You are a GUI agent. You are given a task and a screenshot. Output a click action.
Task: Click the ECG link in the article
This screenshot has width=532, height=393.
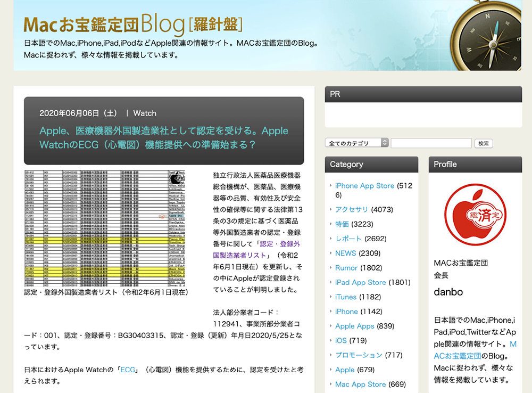click(128, 369)
